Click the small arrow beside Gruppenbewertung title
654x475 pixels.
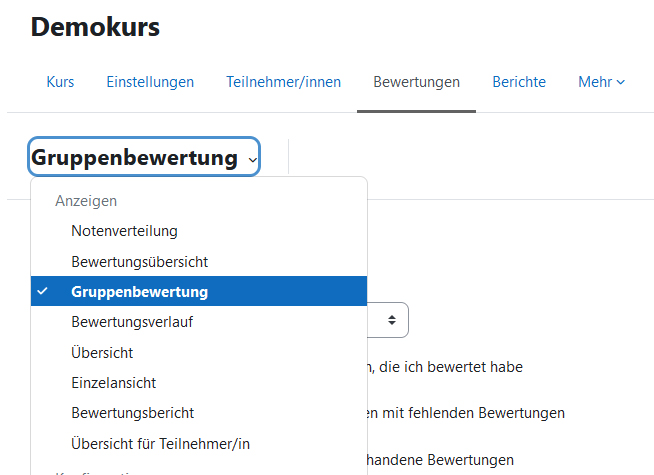252,160
